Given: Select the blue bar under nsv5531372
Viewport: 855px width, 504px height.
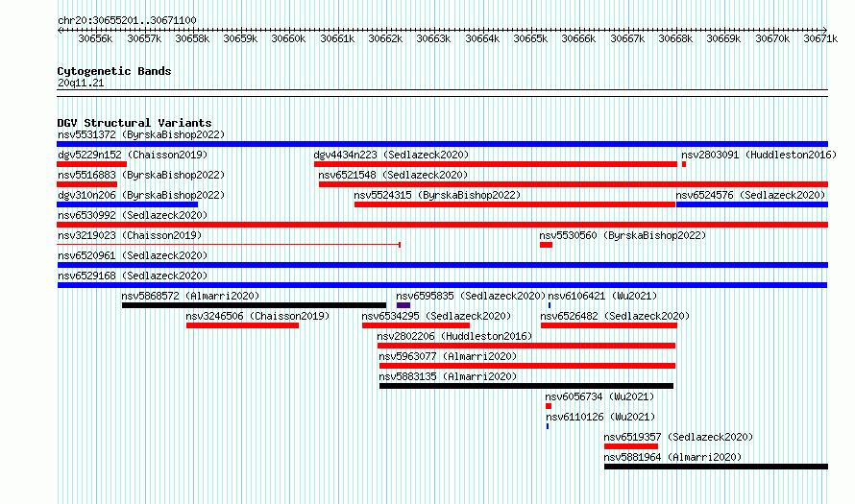Looking at the screenshot, I should (x=442, y=144).
